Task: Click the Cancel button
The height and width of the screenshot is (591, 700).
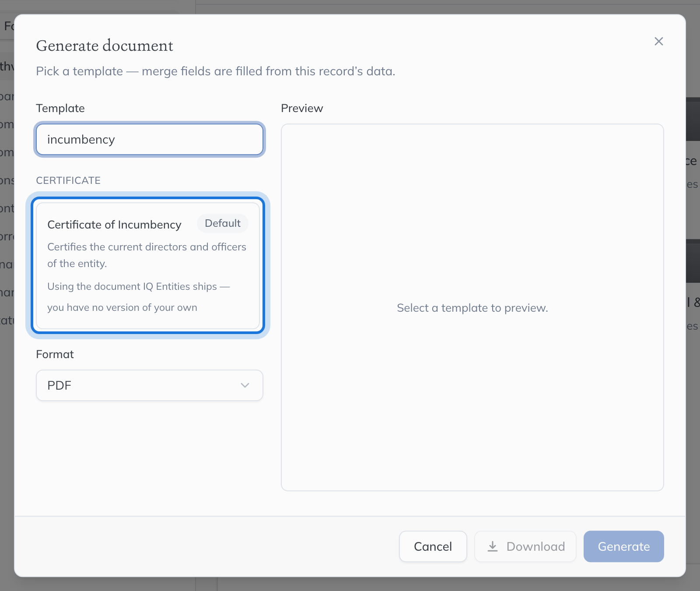Action: click(x=433, y=546)
